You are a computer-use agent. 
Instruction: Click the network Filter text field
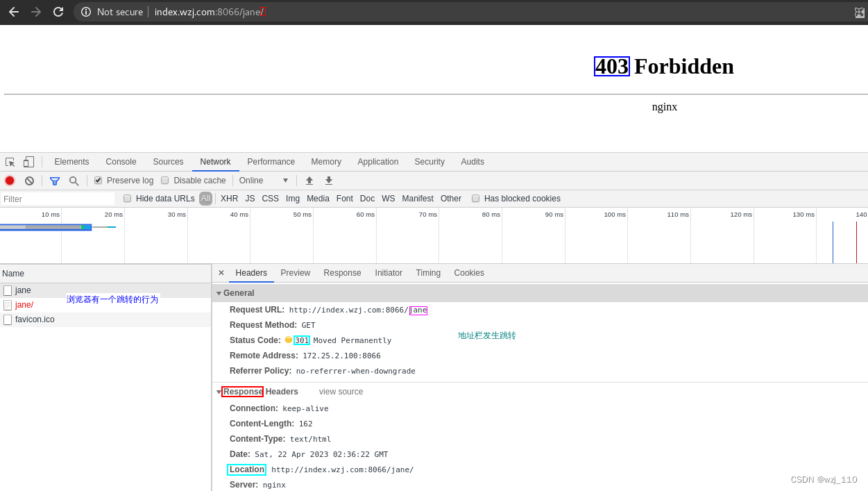[58, 199]
